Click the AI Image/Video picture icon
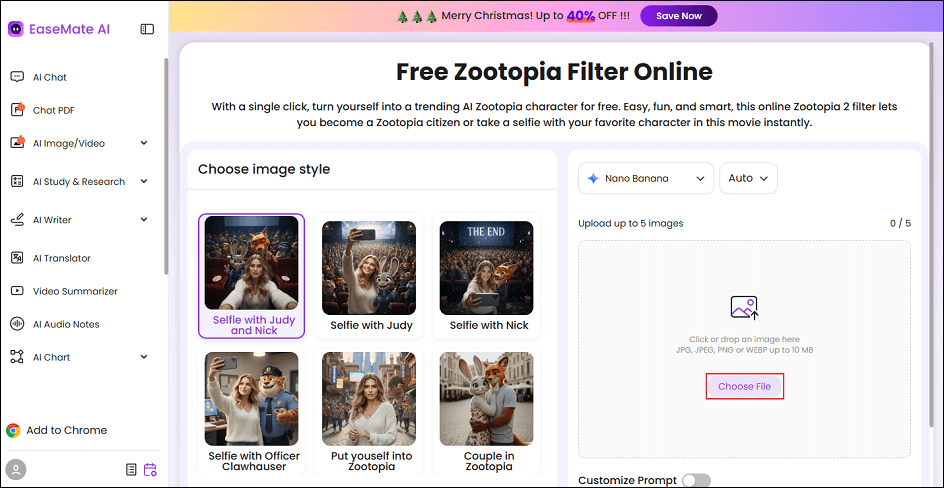944x488 pixels. click(x=17, y=143)
